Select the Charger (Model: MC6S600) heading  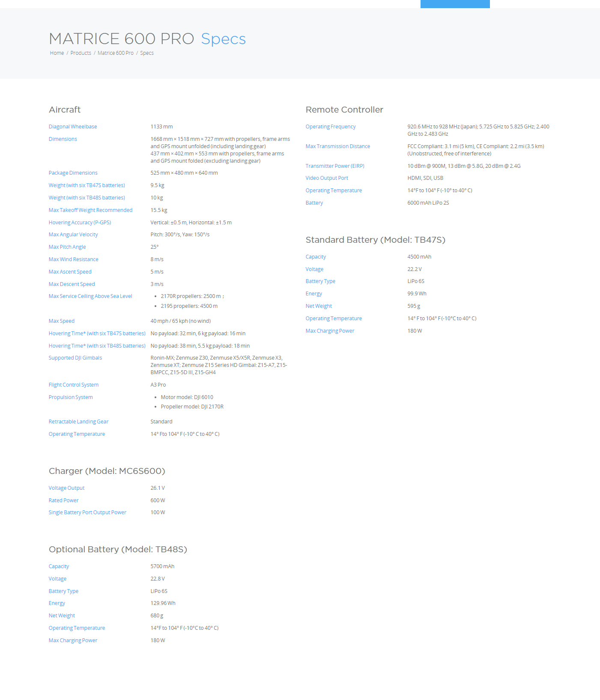(107, 471)
